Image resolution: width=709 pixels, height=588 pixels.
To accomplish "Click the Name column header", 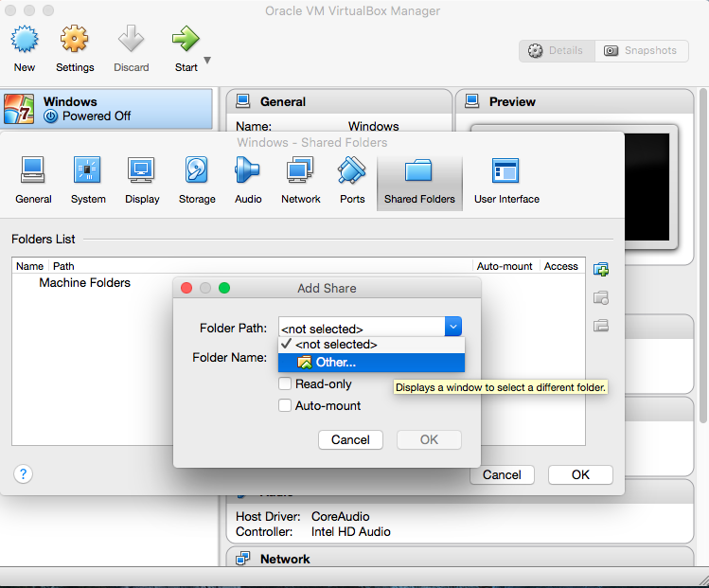I will click(30, 266).
